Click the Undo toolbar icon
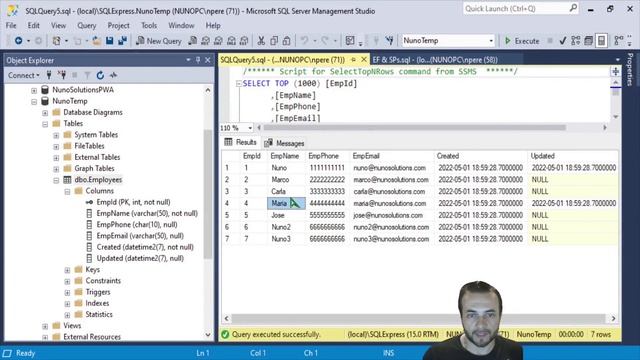The width and height of the screenshot is (640, 360). pyautogui.click(x=304, y=40)
